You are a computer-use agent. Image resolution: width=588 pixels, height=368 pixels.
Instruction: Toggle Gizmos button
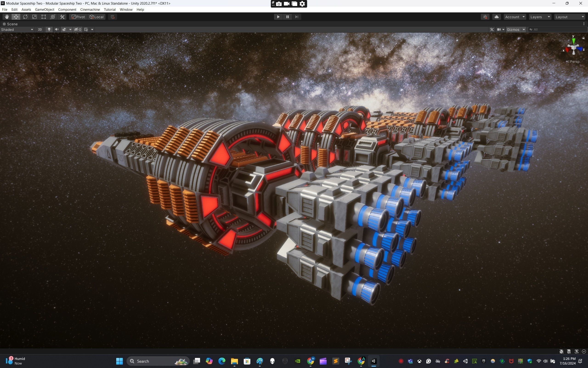(513, 29)
